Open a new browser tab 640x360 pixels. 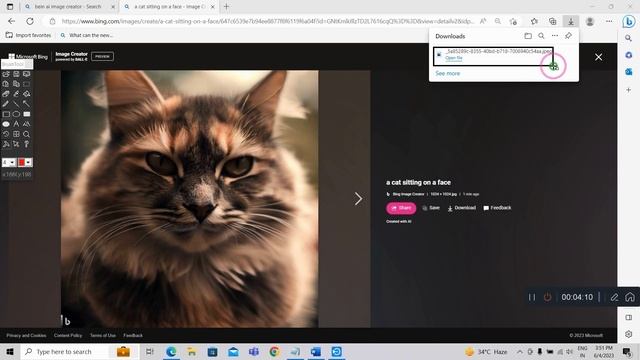(x=227, y=7)
